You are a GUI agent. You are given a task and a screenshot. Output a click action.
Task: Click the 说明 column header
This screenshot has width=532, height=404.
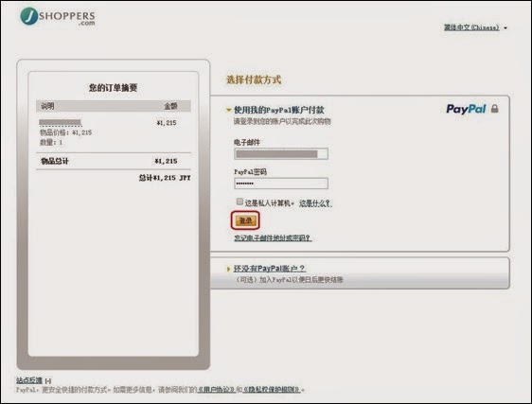pos(47,106)
